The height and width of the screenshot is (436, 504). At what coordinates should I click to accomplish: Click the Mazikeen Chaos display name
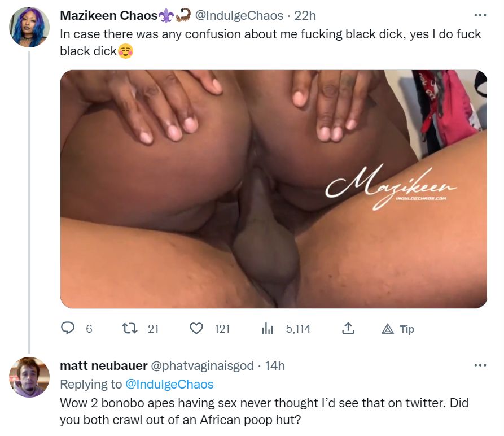coord(108,15)
